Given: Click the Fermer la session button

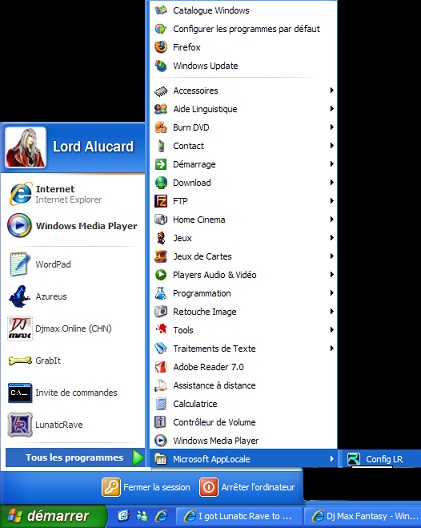Looking at the screenshot, I should 146,487.
